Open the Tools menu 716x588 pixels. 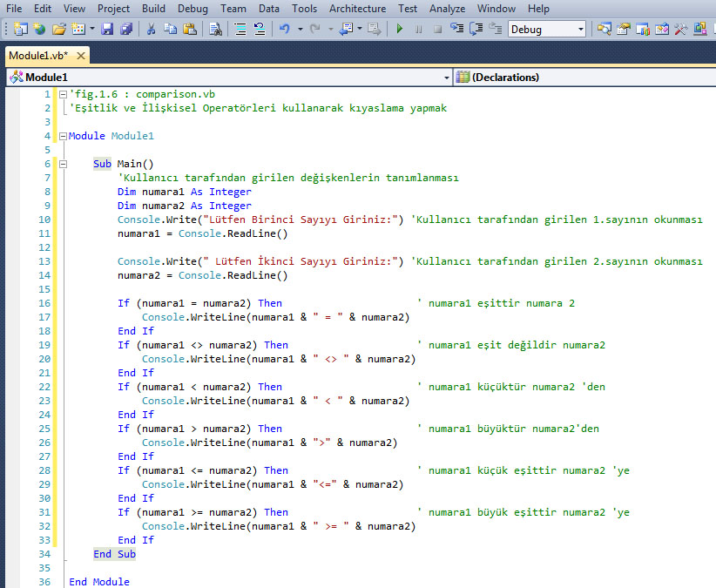(x=304, y=9)
